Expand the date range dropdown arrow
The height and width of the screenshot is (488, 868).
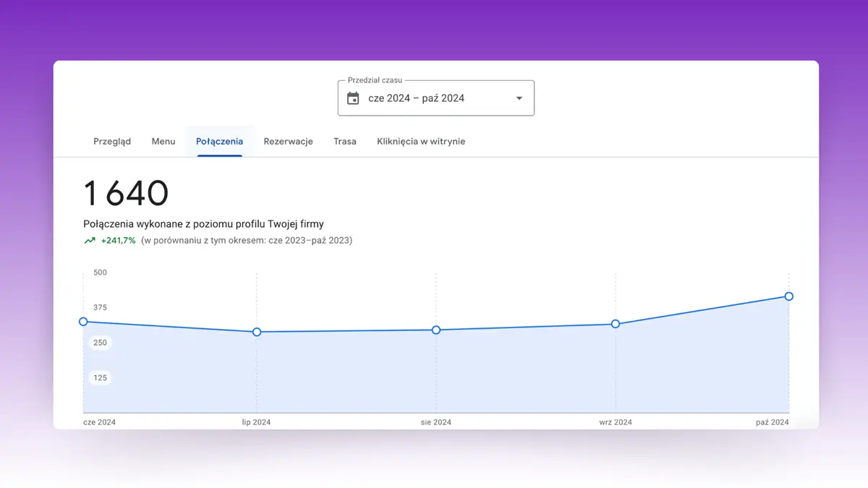click(x=519, y=98)
